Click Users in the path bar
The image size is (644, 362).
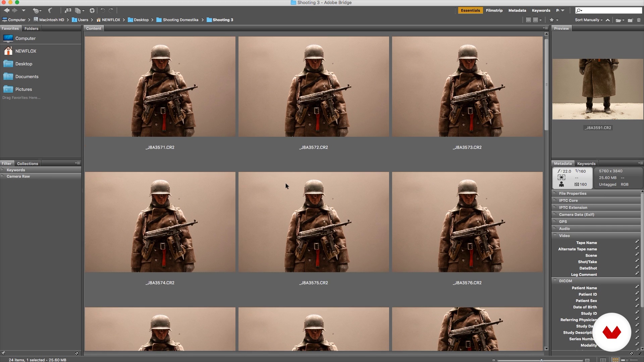(x=80, y=20)
